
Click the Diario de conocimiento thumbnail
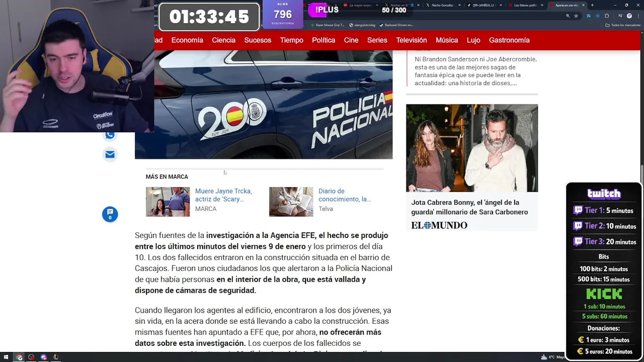[x=291, y=202]
